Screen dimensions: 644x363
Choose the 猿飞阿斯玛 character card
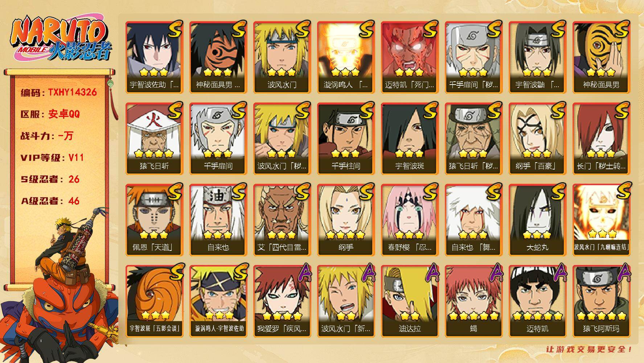coord(601,301)
